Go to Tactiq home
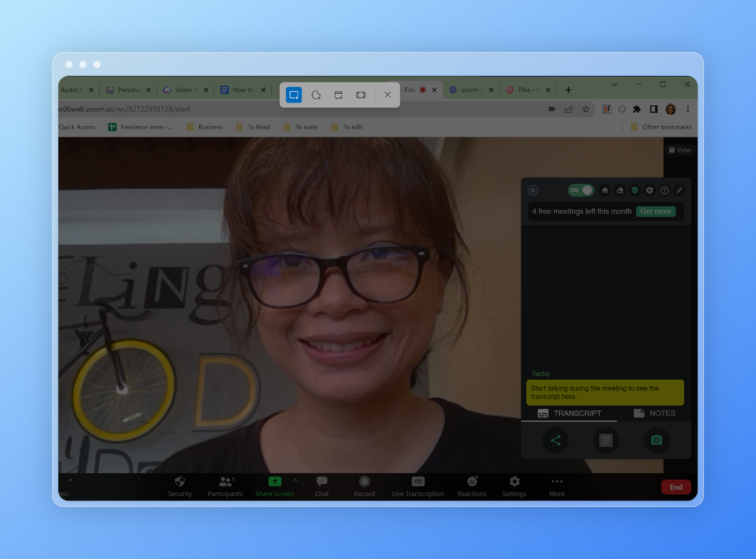This screenshot has width=756, height=559. click(605, 191)
